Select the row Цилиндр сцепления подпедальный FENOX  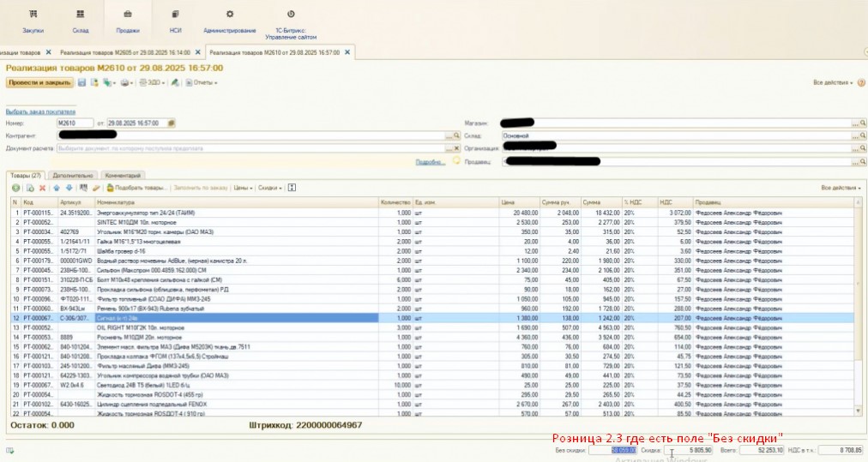point(431,405)
